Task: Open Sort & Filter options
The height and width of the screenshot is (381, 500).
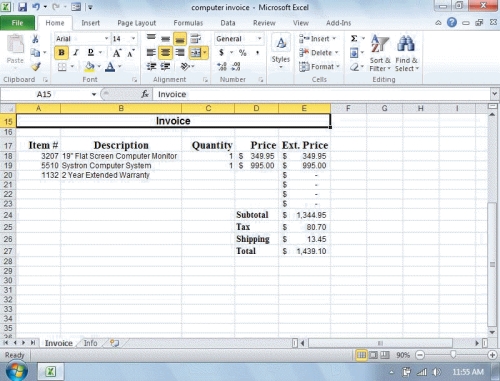Action: tap(380, 53)
